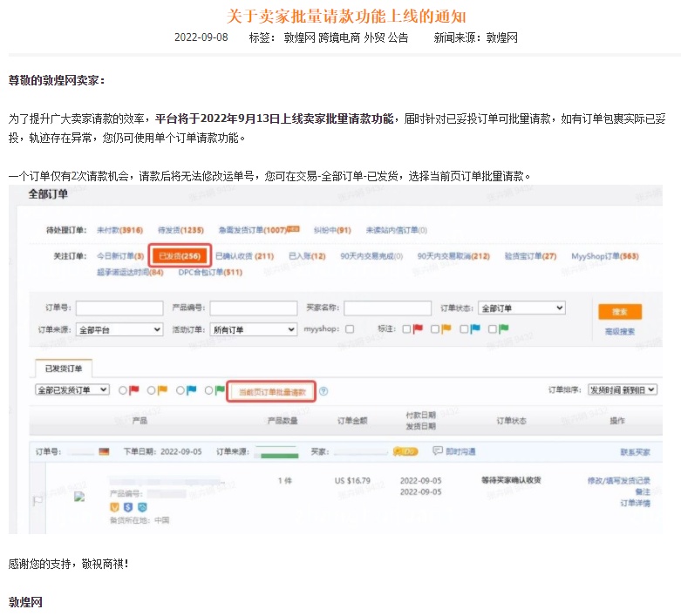This screenshot has height=616, width=681.
Task: Open the 验货宝订单(27) filter
Action: [530, 256]
